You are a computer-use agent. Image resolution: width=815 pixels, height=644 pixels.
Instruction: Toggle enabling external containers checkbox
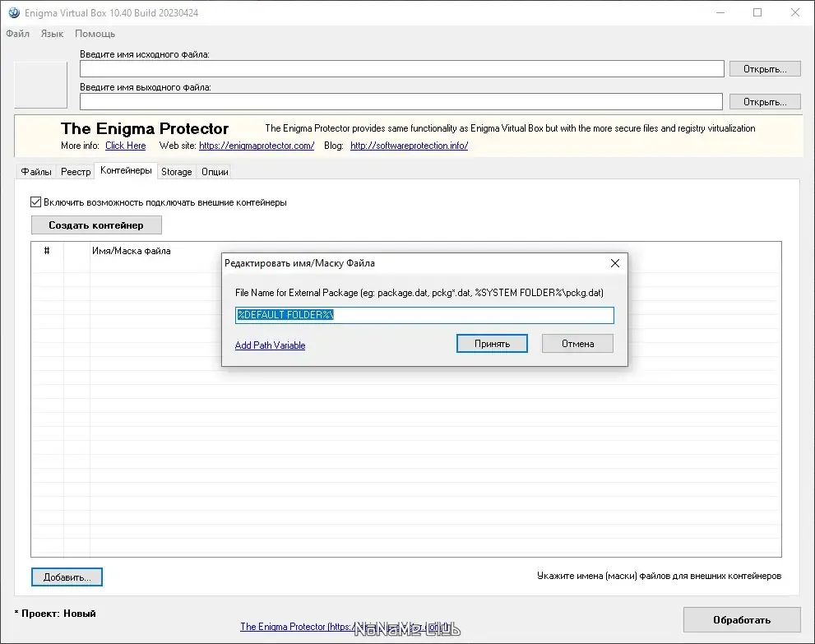pos(36,202)
